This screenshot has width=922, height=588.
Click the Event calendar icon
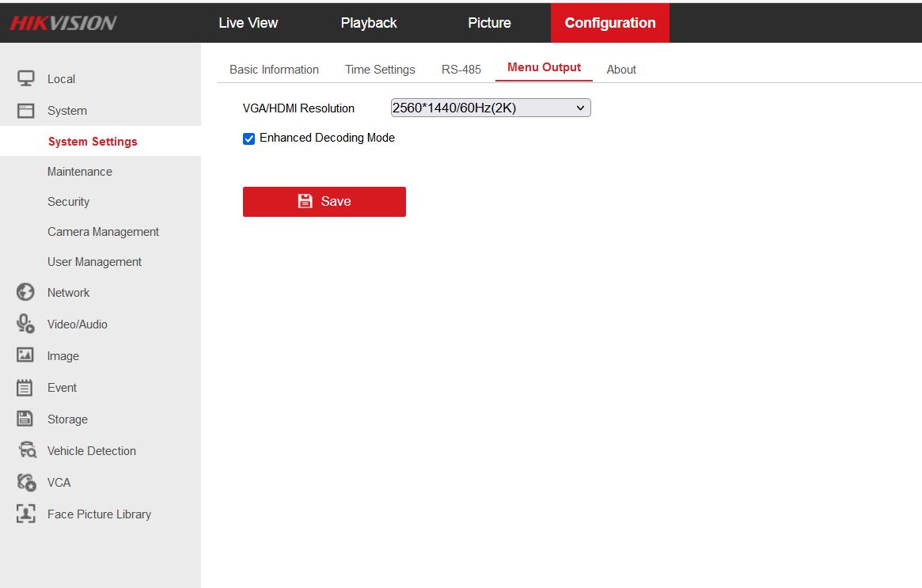[x=26, y=387]
